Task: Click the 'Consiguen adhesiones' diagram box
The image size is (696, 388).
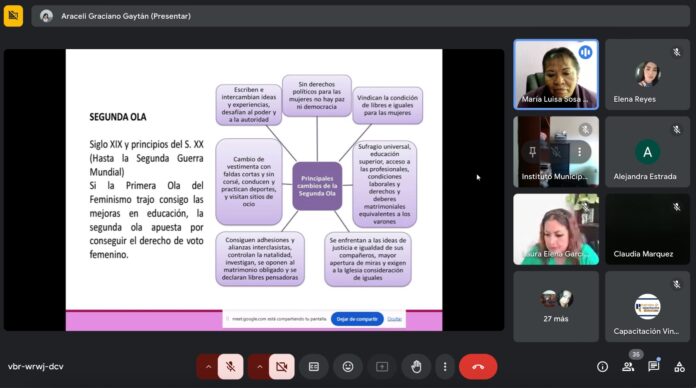Action: pyautogui.click(x=260, y=258)
